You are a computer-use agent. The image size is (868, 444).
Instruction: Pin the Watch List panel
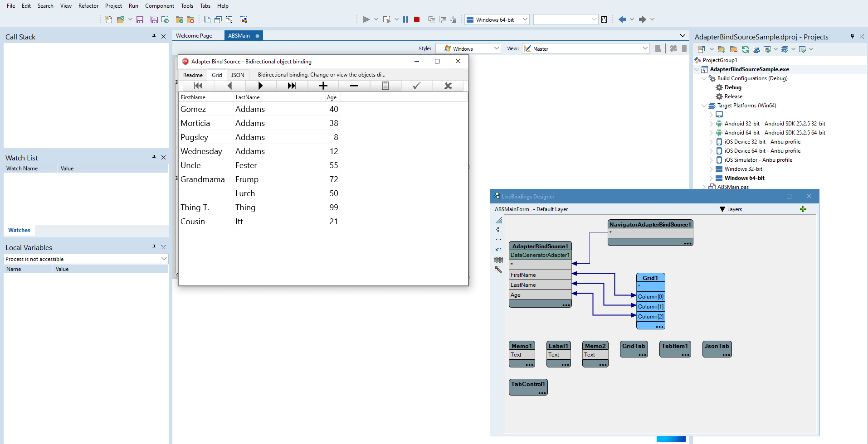tap(154, 157)
